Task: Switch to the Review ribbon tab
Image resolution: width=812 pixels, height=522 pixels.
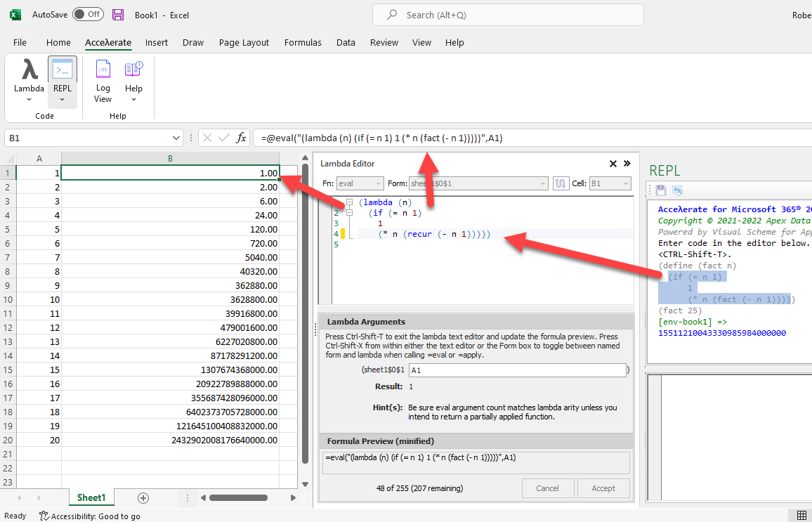Action: pyautogui.click(x=384, y=42)
